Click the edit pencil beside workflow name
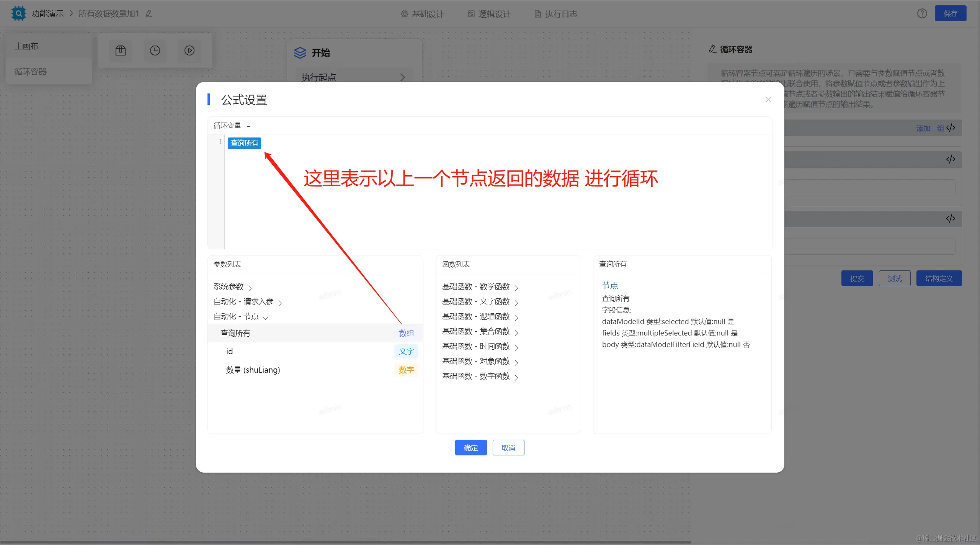The height and width of the screenshot is (545, 980). click(149, 14)
